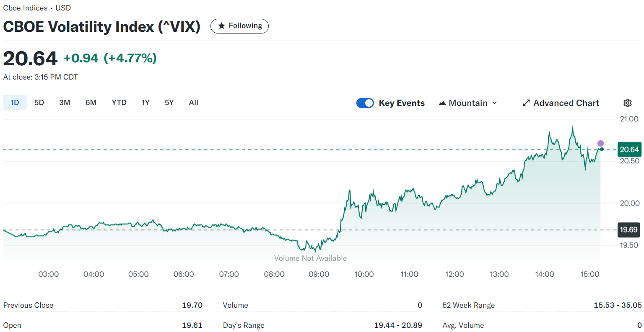Click the Open value 19.61
Image resolution: width=644 pixels, height=332 pixels.
(192, 325)
